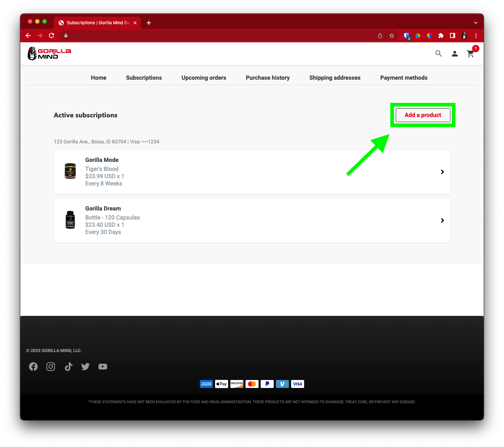
Task: Switch to the Purchase history tab
Action: 268,78
